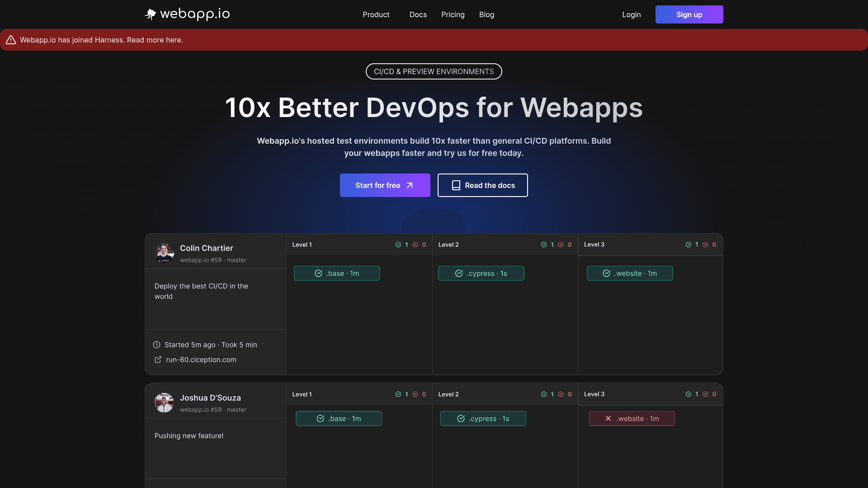Click 'Deploy the best CI/CD in the world' message
The width and height of the screenshot is (868, 488).
click(201, 291)
